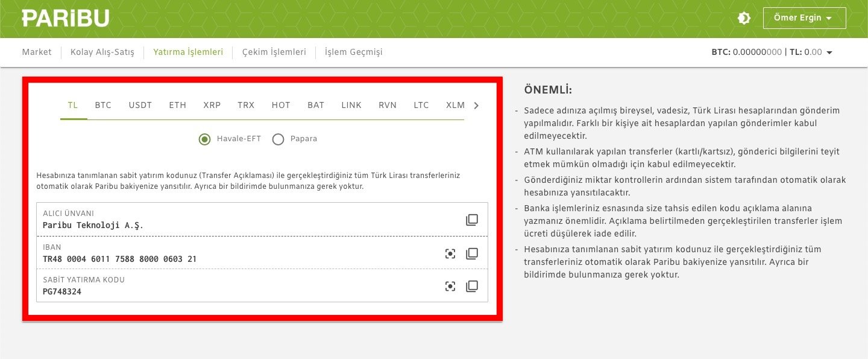Select the TL deposit tab
The width and height of the screenshot is (868, 359).
tap(73, 105)
